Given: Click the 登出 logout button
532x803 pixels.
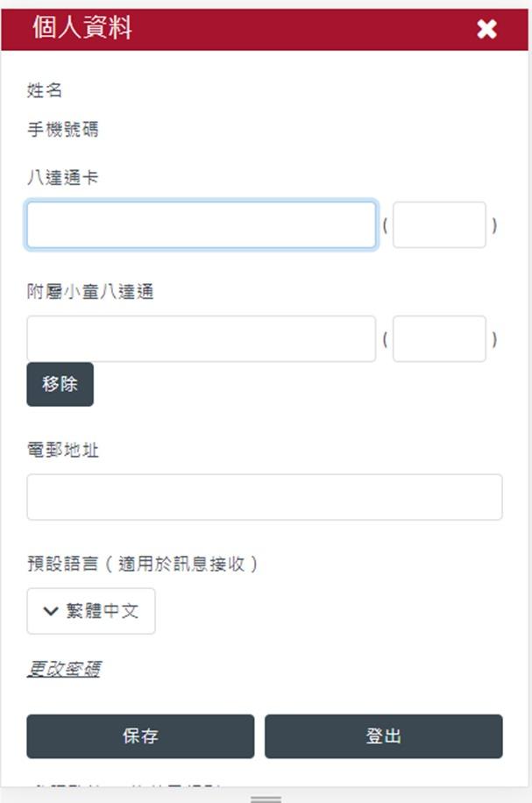Looking at the screenshot, I should click(x=385, y=736).
